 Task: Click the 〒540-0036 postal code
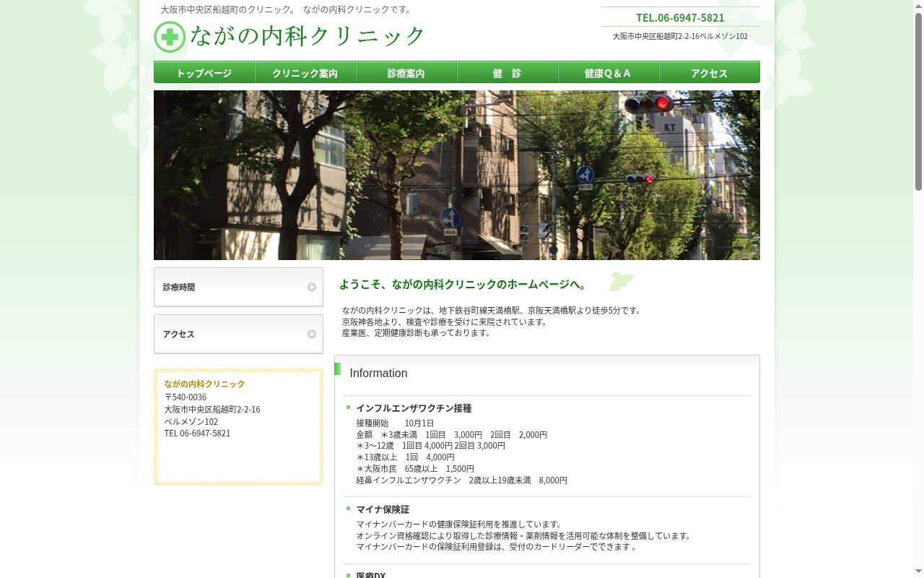coord(186,397)
